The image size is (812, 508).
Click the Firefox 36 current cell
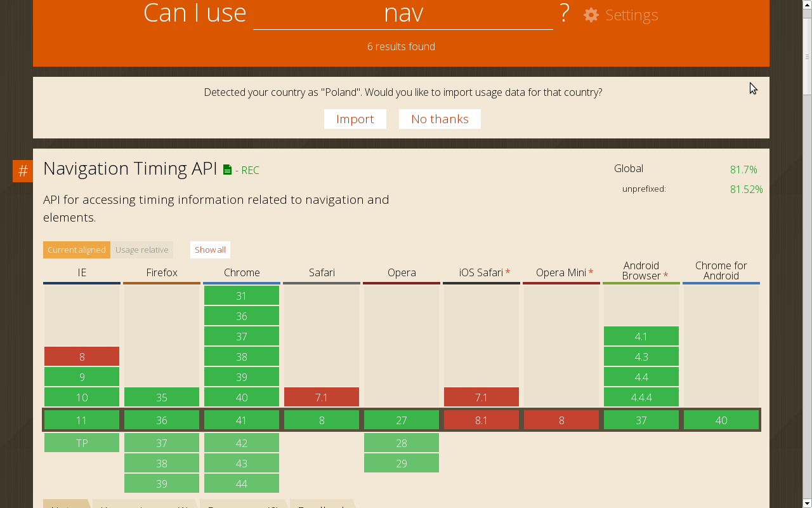162,420
